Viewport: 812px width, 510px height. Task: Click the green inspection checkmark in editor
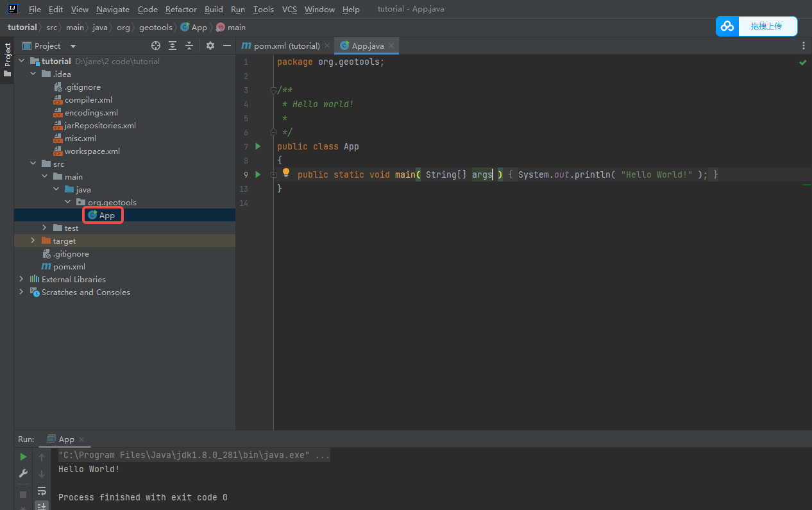point(802,62)
